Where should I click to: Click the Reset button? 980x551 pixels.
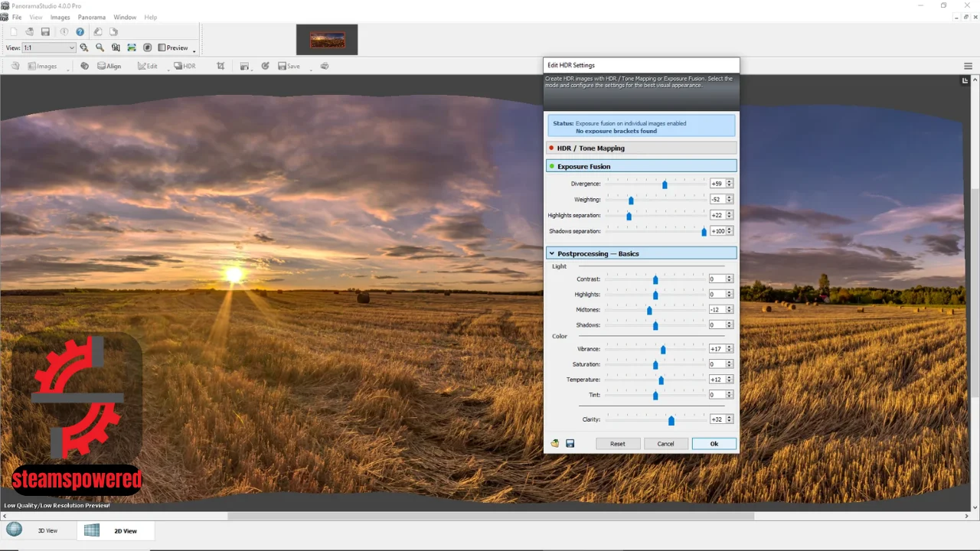tap(617, 444)
